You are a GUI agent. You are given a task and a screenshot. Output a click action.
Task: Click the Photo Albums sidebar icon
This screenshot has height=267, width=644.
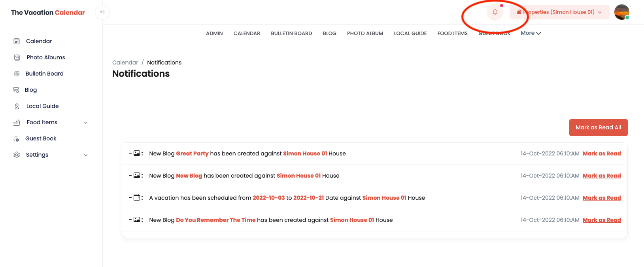pos(17,57)
